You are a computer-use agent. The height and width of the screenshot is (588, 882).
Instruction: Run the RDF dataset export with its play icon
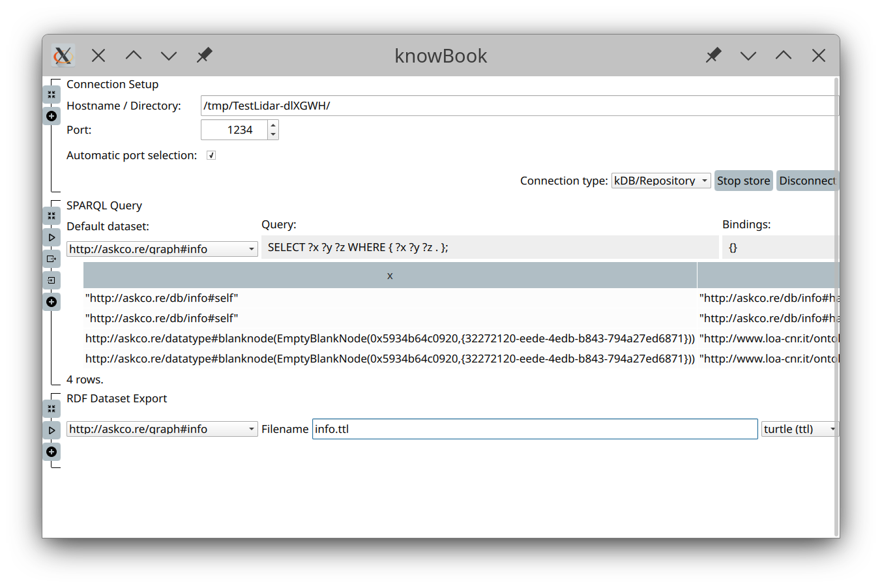click(51, 430)
